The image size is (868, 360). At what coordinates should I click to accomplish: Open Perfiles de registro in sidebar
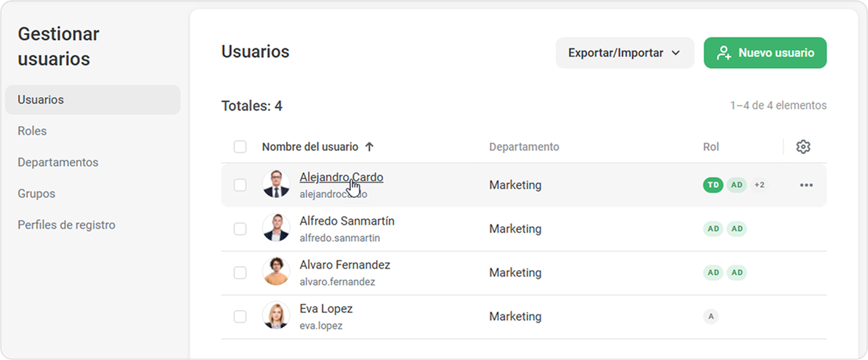(67, 225)
